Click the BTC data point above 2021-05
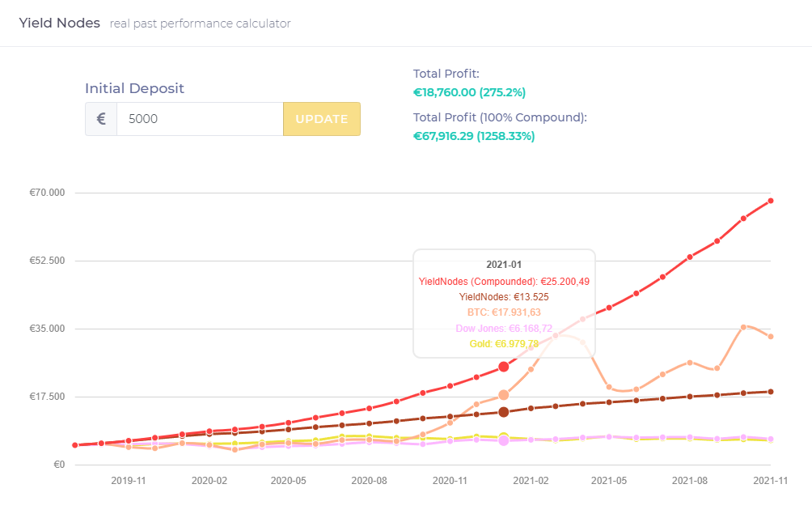Viewport: 812px width, 514px height. (609, 388)
